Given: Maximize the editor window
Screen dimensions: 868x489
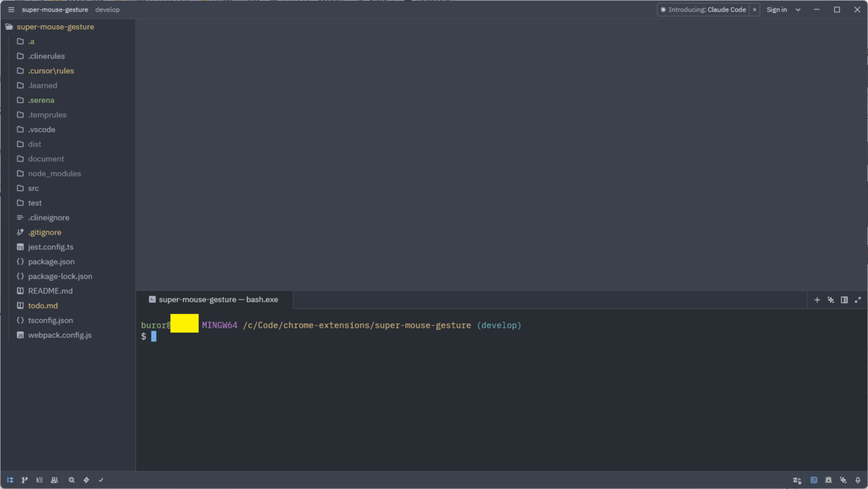Looking at the screenshot, I should tap(837, 9).
